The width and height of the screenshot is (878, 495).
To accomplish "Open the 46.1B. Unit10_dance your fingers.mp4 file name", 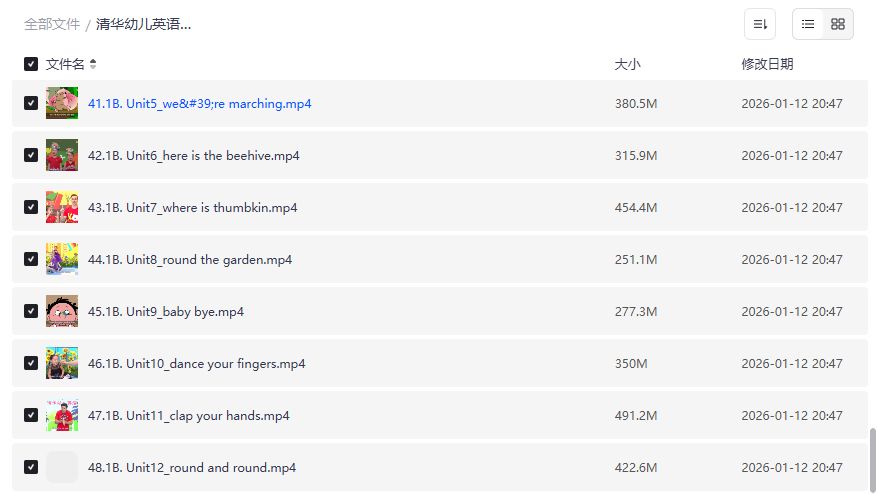I will tap(197, 364).
